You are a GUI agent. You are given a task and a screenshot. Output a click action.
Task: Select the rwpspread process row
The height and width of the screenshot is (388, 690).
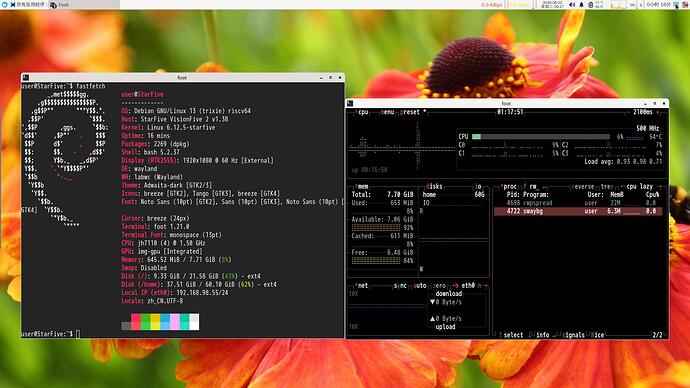coord(577,203)
